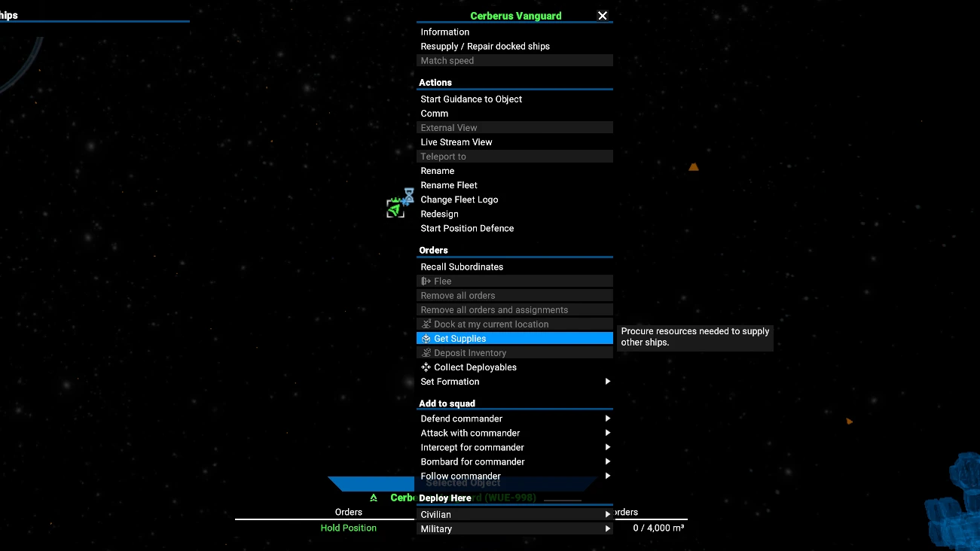Screen dimensions: 980x551
Task: Open the Orders tab in bottom panel
Action: tap(349, 512)
